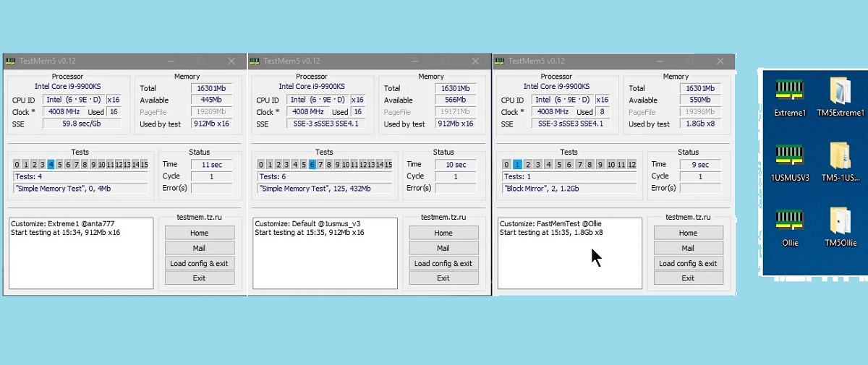Image resolution: width=868 pixels, height=365 pixels.
Task: Click the Time value 11 sec
Action: click(x=211, y=165)
